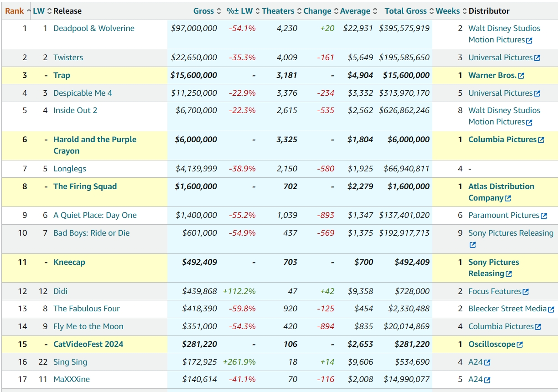Open the CatVideoFest 2024 link
Viewport: 560px width, 392px height.
coord(88,344)
